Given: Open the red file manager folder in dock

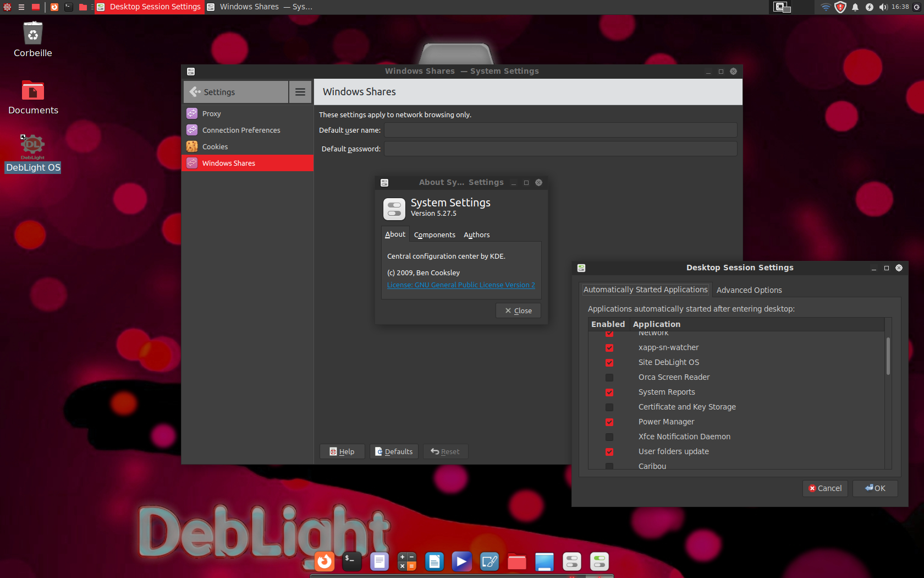Looking at the screenshot, I should coord(517,561).
